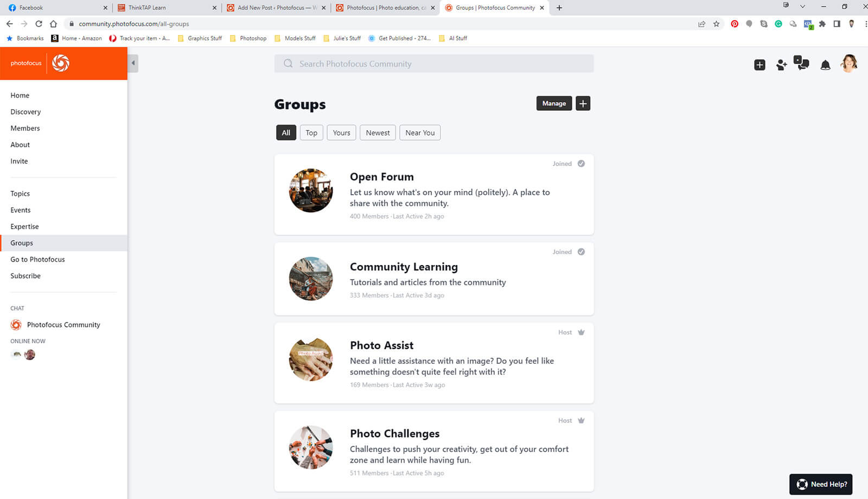Open the Photo Assist group thumbnail
868x499 pixels.
311,359
